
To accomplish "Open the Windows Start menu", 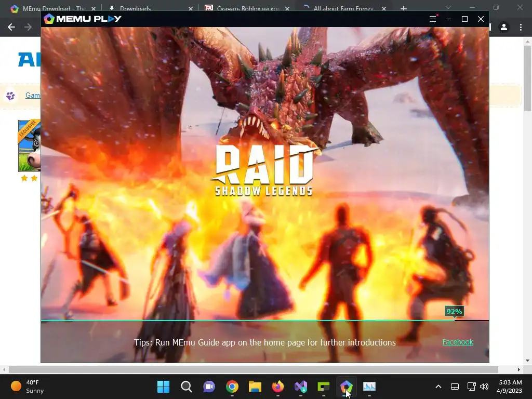I will (x=164, y=387).
